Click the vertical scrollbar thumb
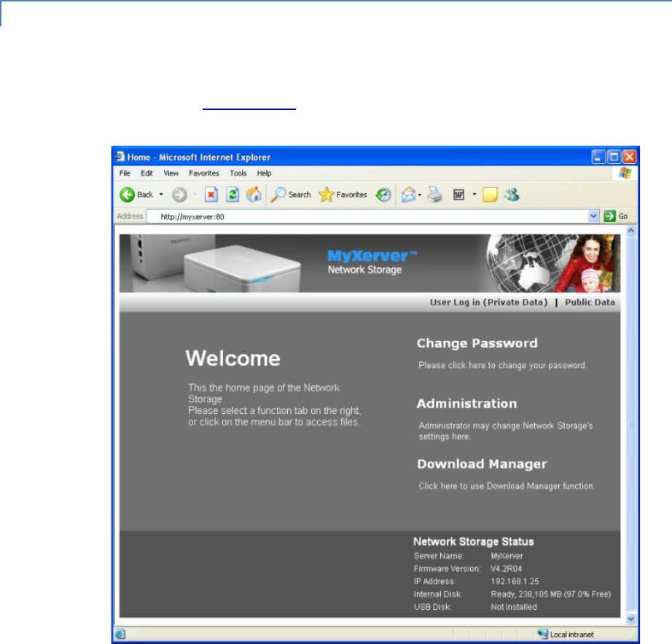 [x=631, y=423]
